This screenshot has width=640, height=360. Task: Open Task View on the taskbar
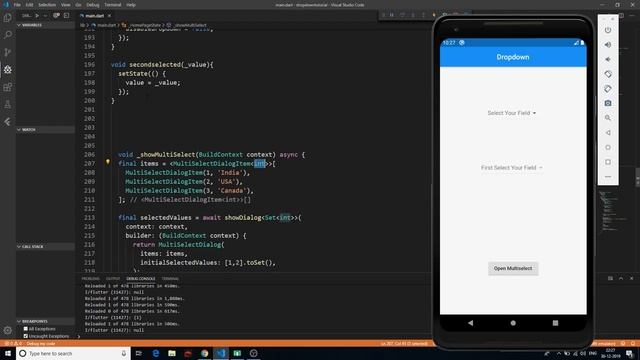click(138, 353)
